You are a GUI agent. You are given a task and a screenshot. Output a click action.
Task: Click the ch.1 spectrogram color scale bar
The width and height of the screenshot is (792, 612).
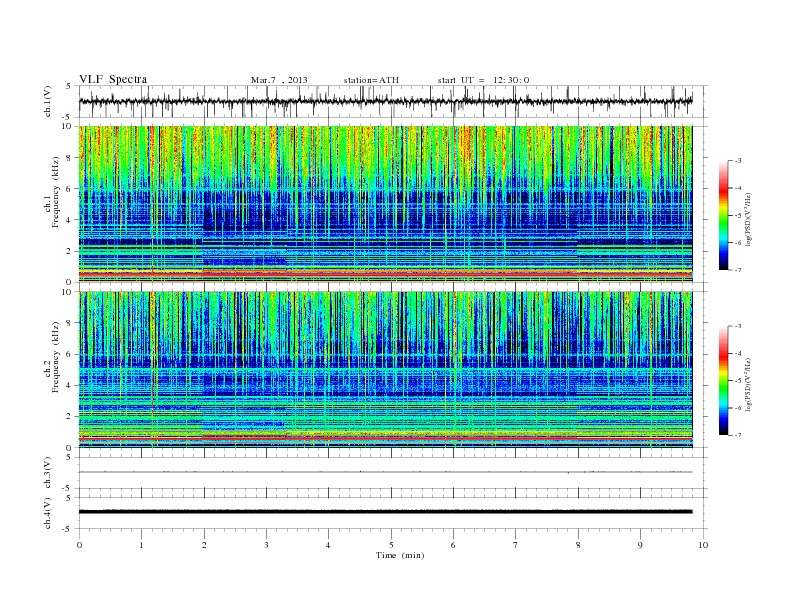(x=723, y=216)
